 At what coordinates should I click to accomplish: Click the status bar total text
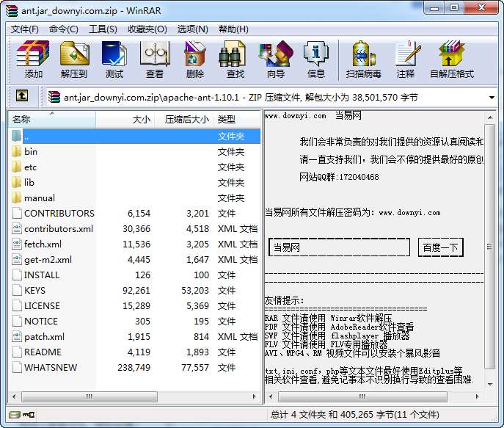355,415
